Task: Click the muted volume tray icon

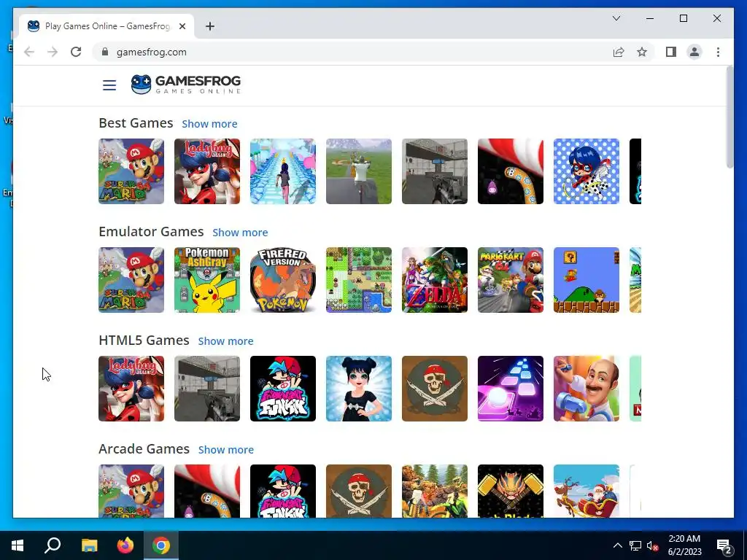Action: tap(652, 545)
